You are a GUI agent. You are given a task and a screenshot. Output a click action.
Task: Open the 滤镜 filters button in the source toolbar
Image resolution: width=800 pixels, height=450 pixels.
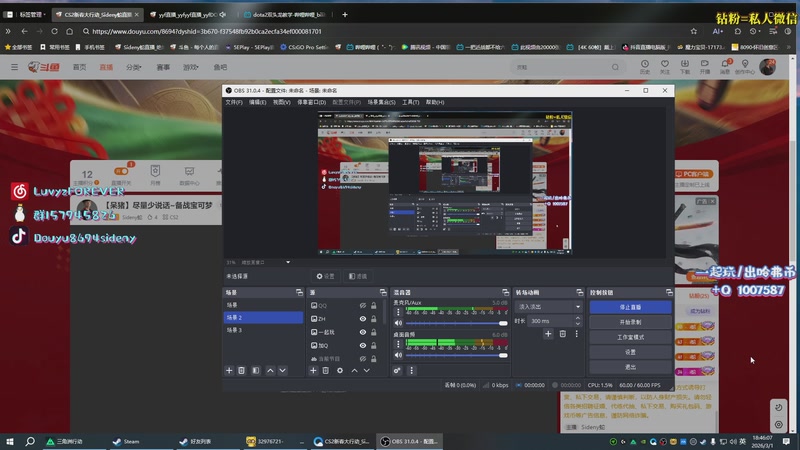(x=358, y=276)
